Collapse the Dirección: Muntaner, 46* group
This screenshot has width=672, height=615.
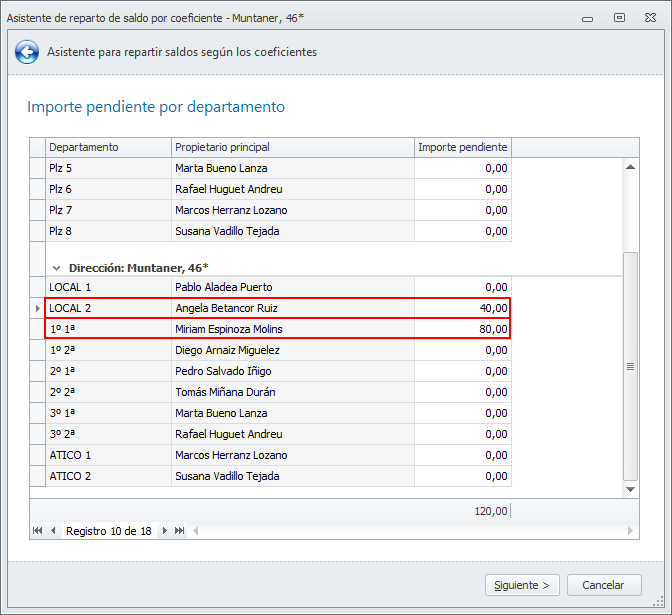pyautogui.click(x=56, y=268)
